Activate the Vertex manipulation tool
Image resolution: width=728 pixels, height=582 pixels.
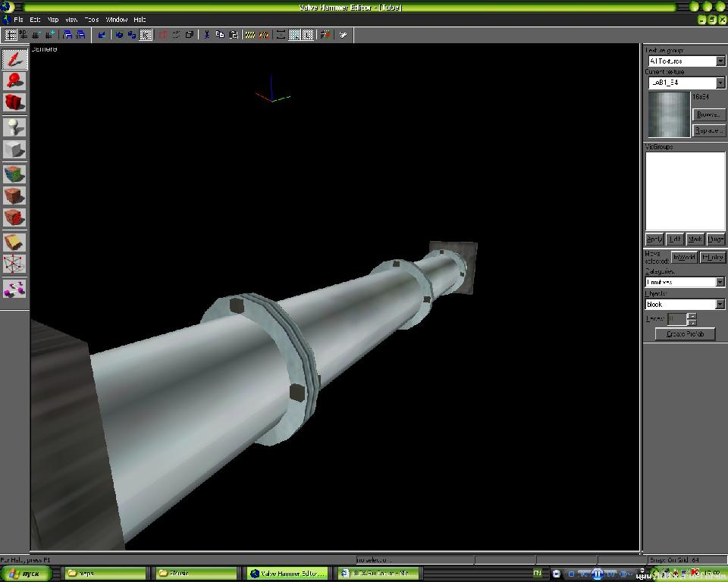pos(14,264)
